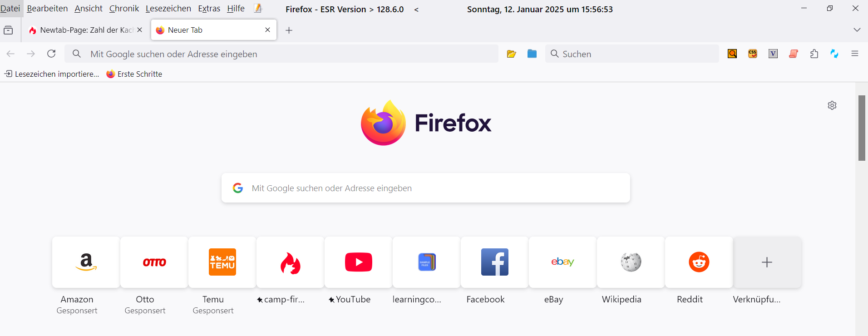
Task: Click the notepad pencil icon in menu bar
Action: click(258, 9)
